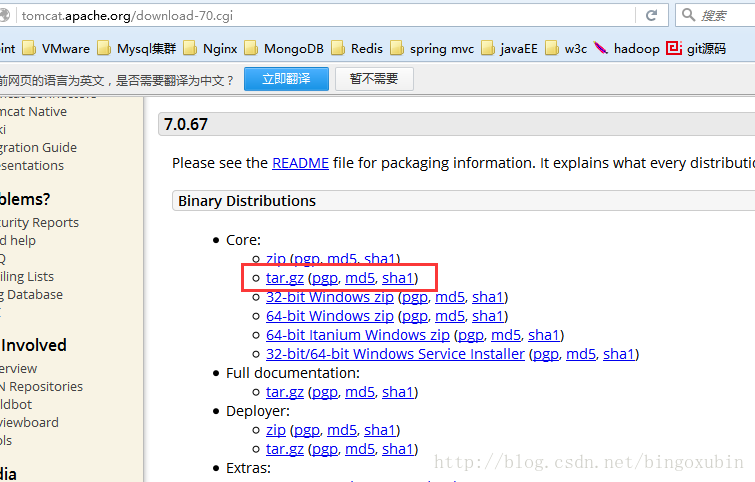Open the SVN Repositories sidebar link
This screenshot has height=482, width=755.
(41, 387)
